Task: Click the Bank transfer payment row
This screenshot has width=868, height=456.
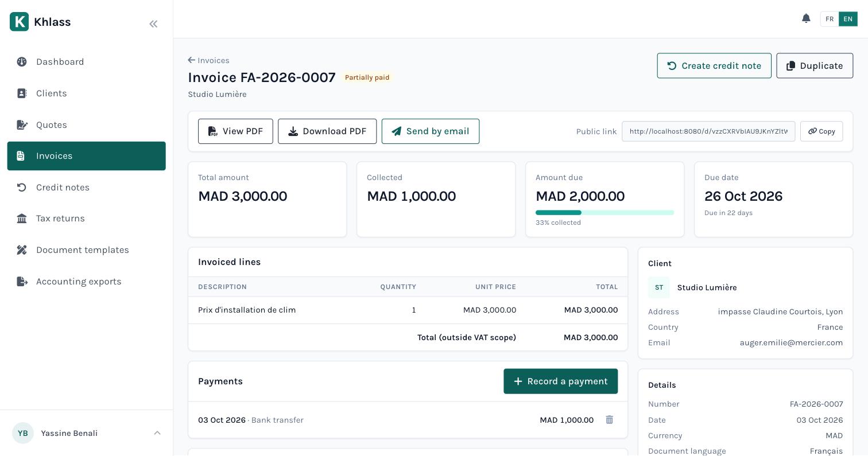Action: tap(408, 420)
